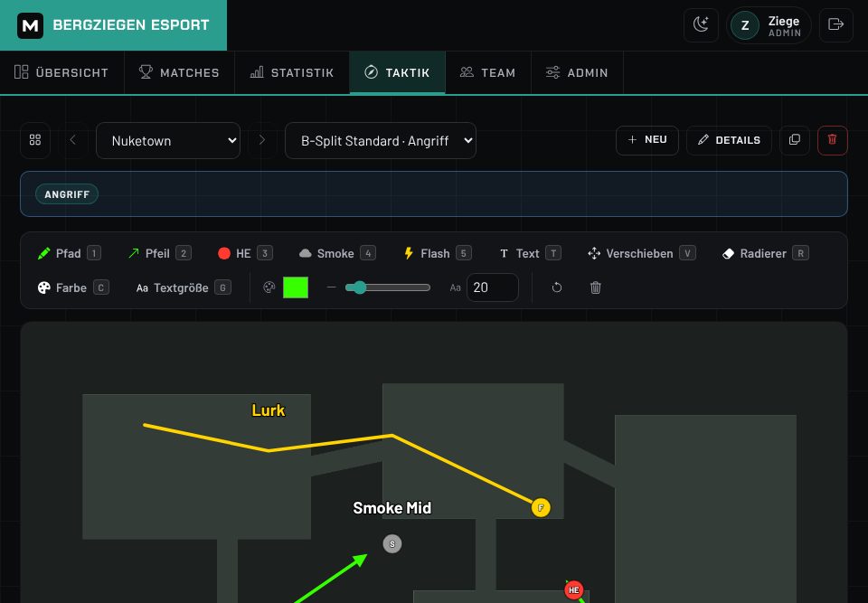Adjust the line thickness slider
The image size is (868, 603).
click(x=388, y=287)
